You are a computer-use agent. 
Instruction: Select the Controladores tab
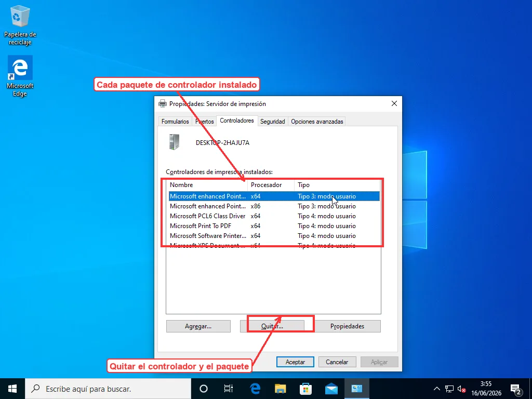point(237,121)
